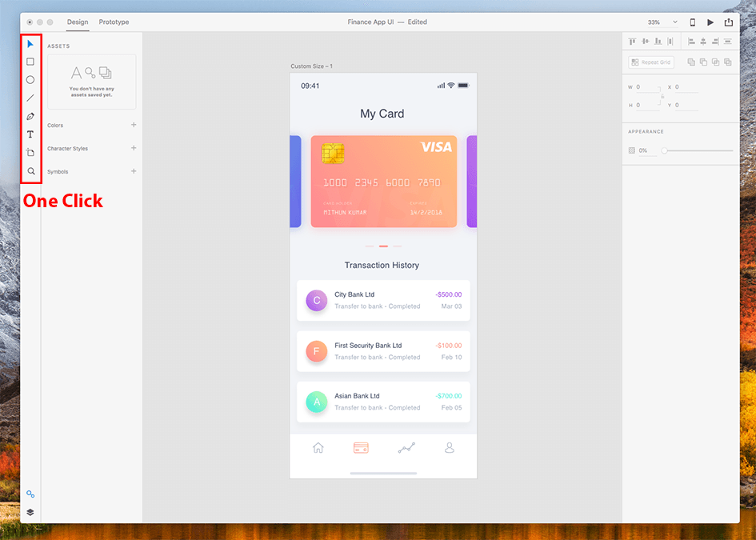Click the Align Top icon
The height and width of the screenshot is (540, 756).
632,41
